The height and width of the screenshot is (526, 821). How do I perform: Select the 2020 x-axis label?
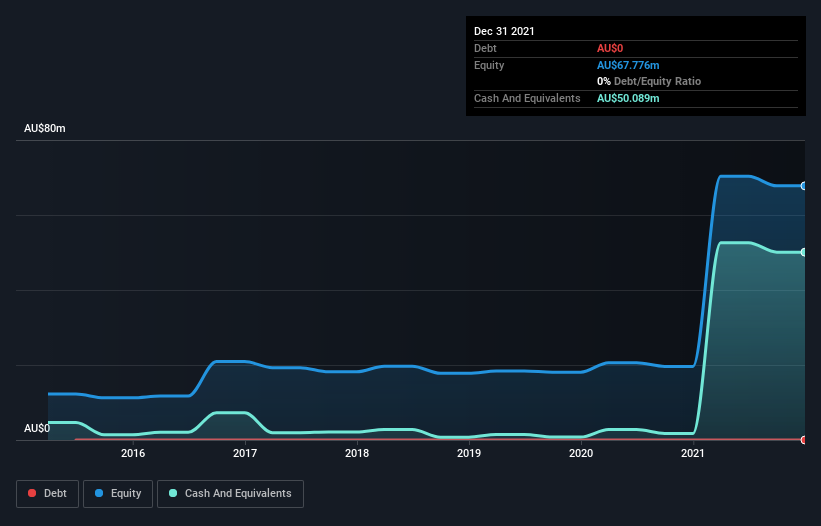tap(581, 453)
